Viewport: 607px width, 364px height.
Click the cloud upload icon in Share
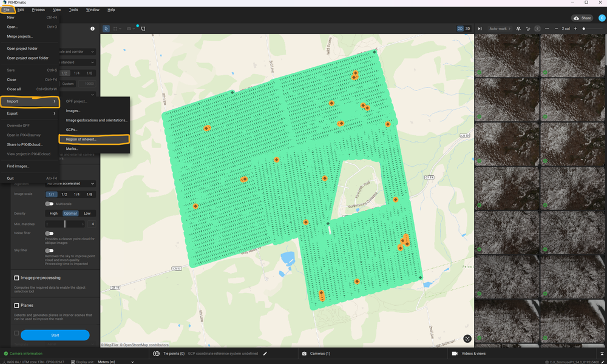coord(577,18)
